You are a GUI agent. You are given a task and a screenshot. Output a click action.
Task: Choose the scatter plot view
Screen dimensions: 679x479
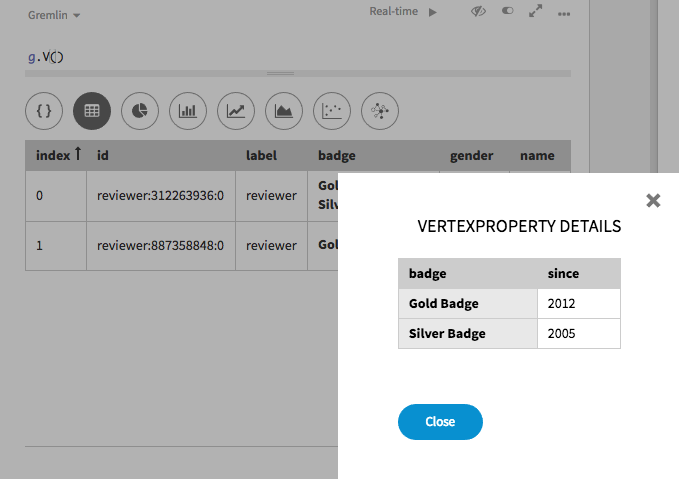pos(332,111)
